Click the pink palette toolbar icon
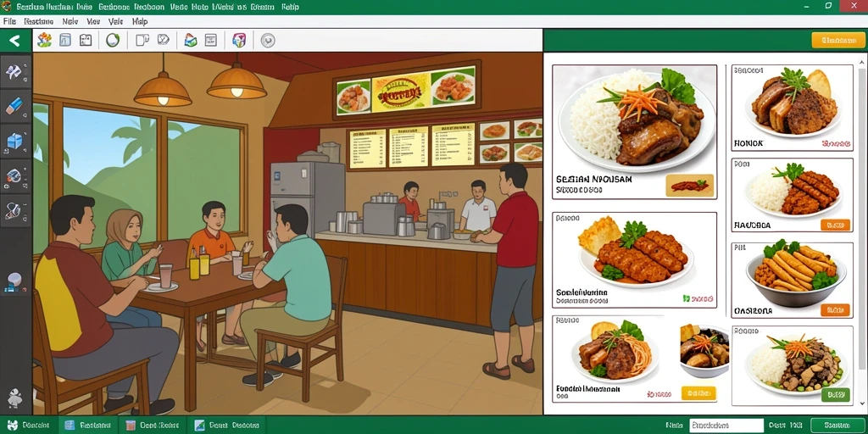868x434 pixels. coord(239,40)
